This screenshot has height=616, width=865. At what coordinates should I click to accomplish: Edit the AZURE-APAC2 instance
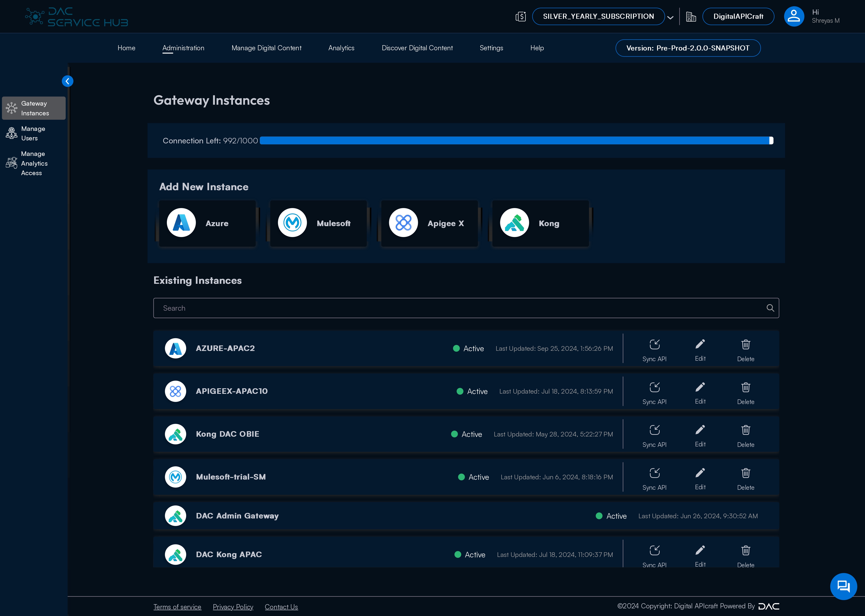click(x=700, y=350)
